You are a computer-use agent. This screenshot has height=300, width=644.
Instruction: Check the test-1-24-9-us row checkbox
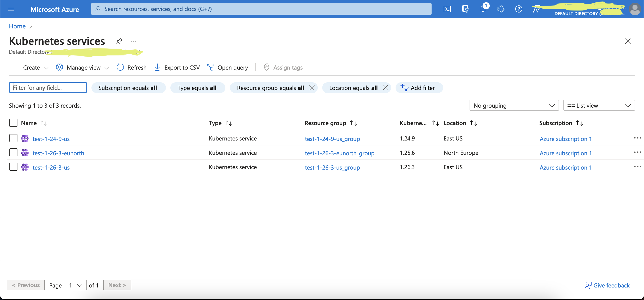coord(13,138)
